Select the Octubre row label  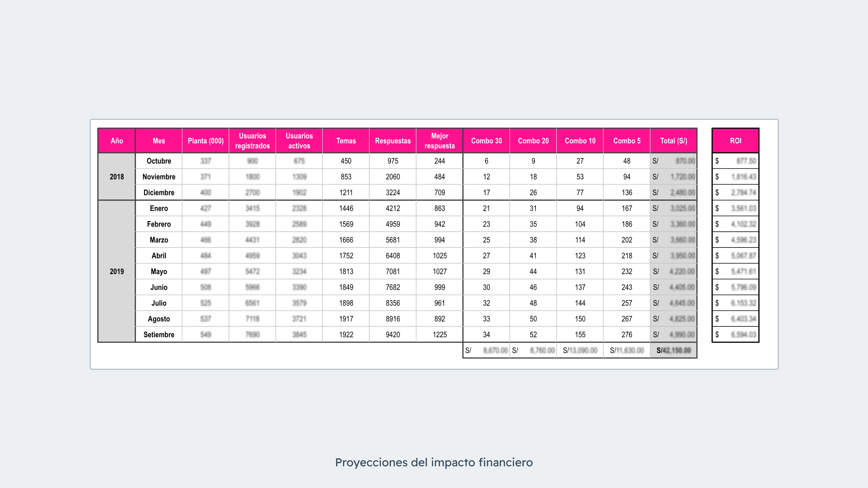(158, 161)
